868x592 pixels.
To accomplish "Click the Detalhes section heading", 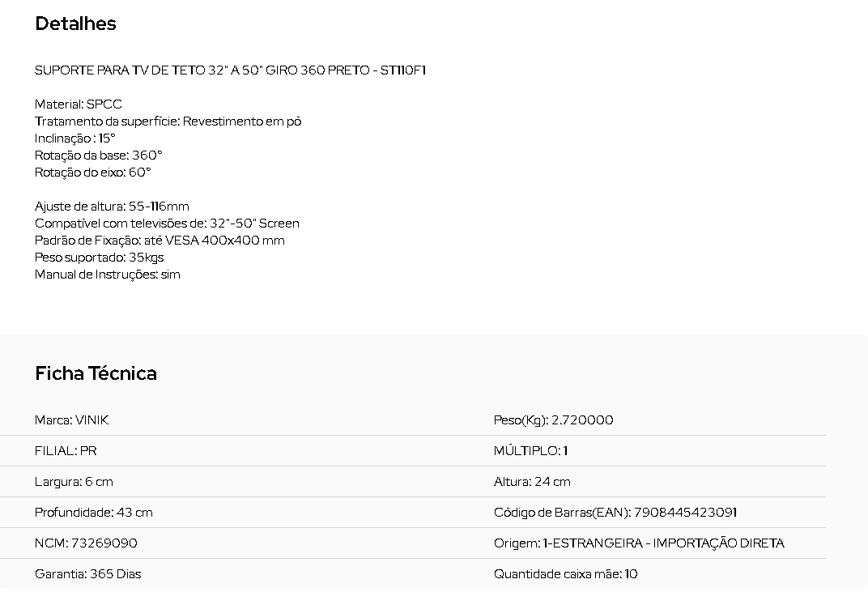I will pyautogui.click(x=75, y=23).
